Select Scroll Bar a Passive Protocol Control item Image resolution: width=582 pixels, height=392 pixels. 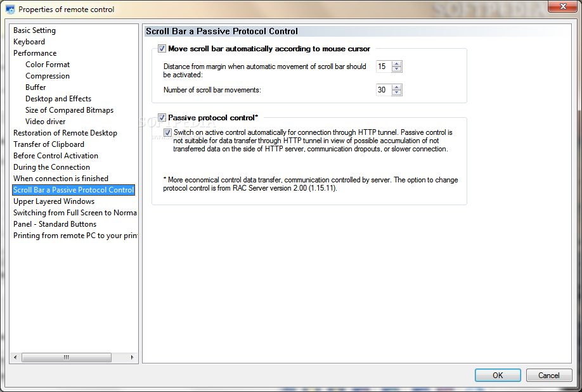(x=74, y=190)
